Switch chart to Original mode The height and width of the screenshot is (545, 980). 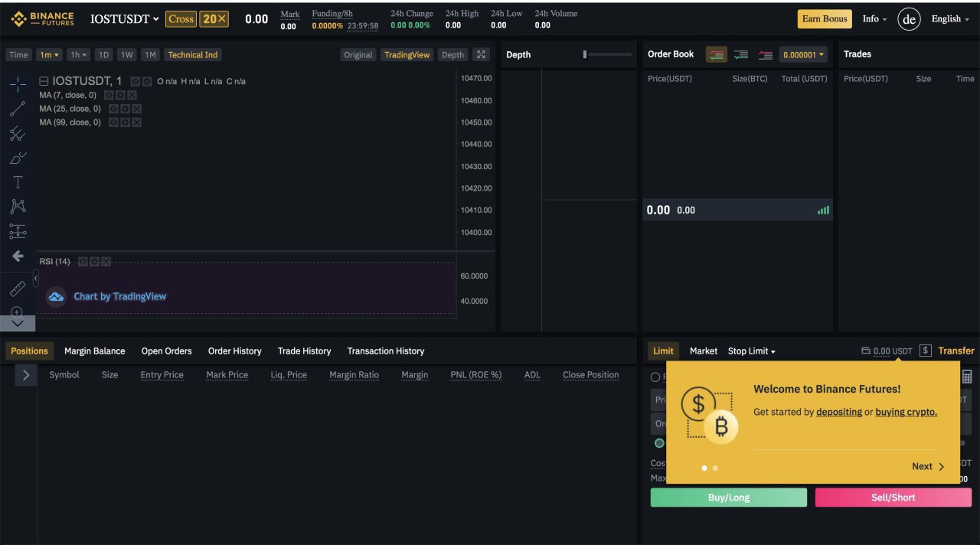pyautogui.click(x=358, y=54)
